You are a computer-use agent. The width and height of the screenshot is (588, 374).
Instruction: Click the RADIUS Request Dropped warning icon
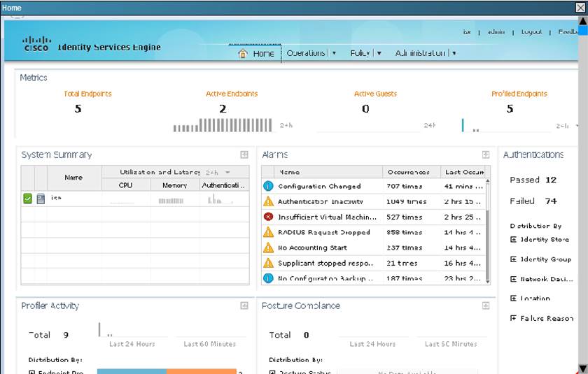coord(268,232)
